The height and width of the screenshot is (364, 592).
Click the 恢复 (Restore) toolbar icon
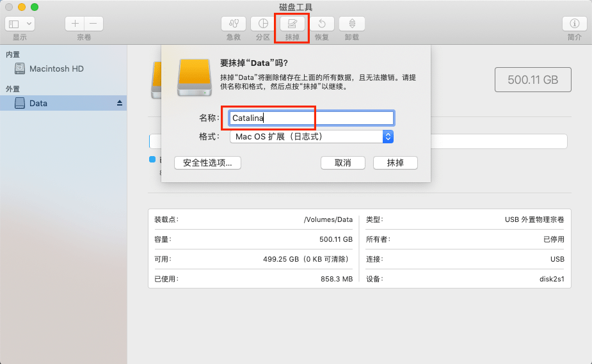321,24
